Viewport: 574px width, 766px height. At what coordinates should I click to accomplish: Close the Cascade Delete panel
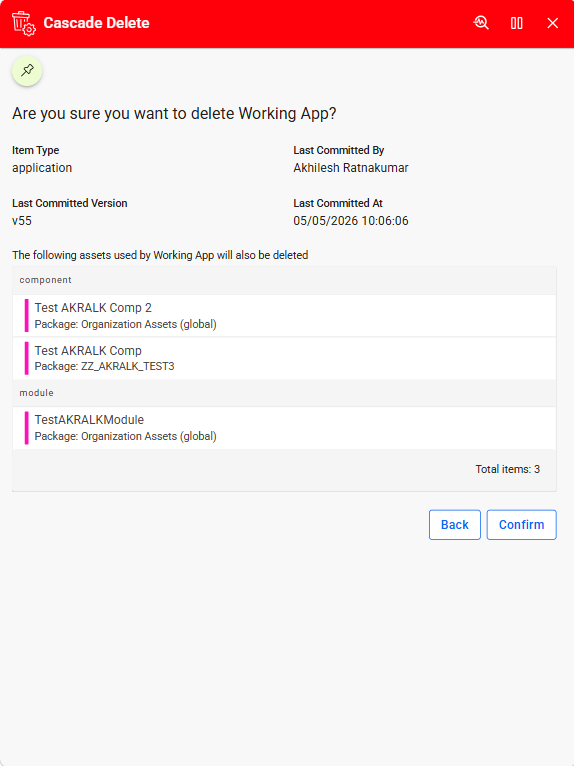[x=553, y=23]
